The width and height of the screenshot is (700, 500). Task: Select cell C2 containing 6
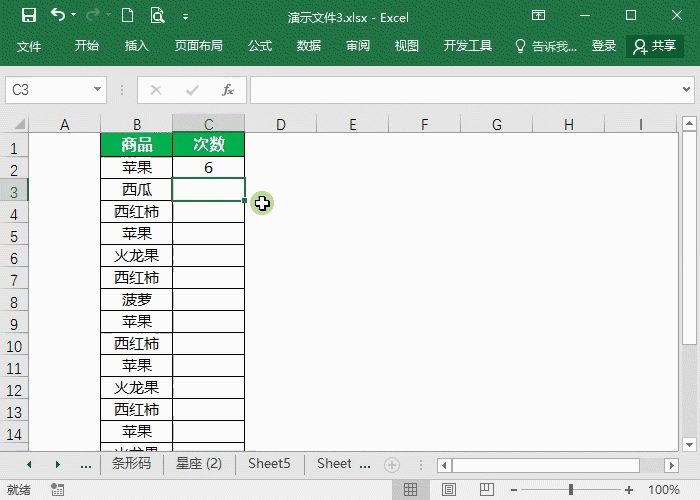(208, 167)
